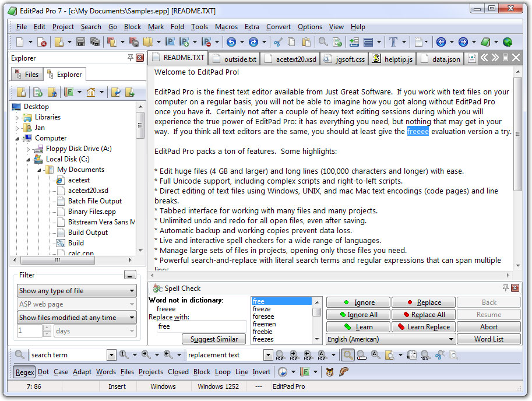Click the Learn Replace button

[x=424, y=327]
